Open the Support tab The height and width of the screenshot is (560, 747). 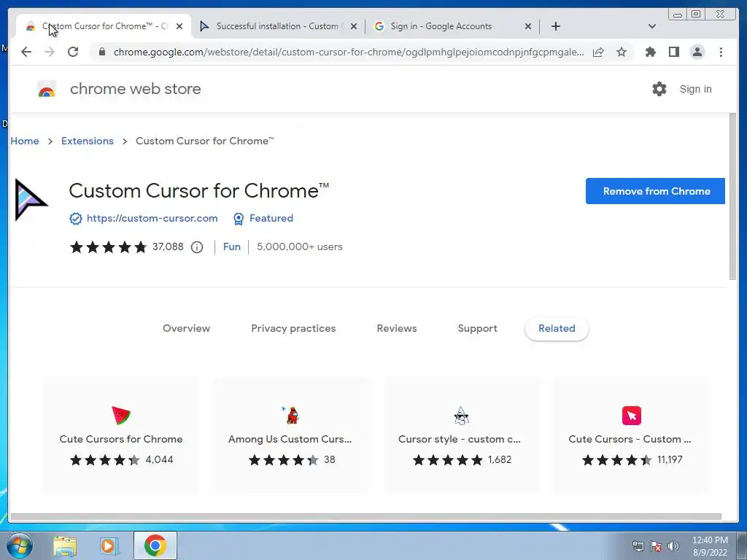click(477, 329)
